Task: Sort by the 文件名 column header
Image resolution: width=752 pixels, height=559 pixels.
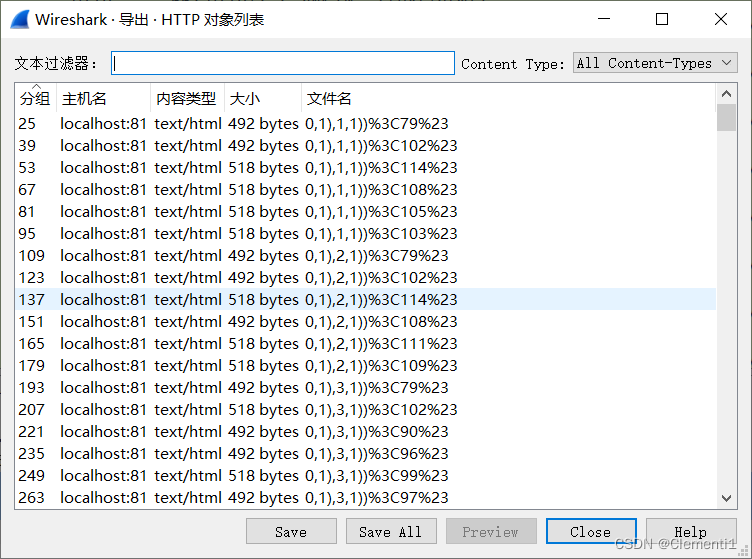Action: [x=508, y=98]
